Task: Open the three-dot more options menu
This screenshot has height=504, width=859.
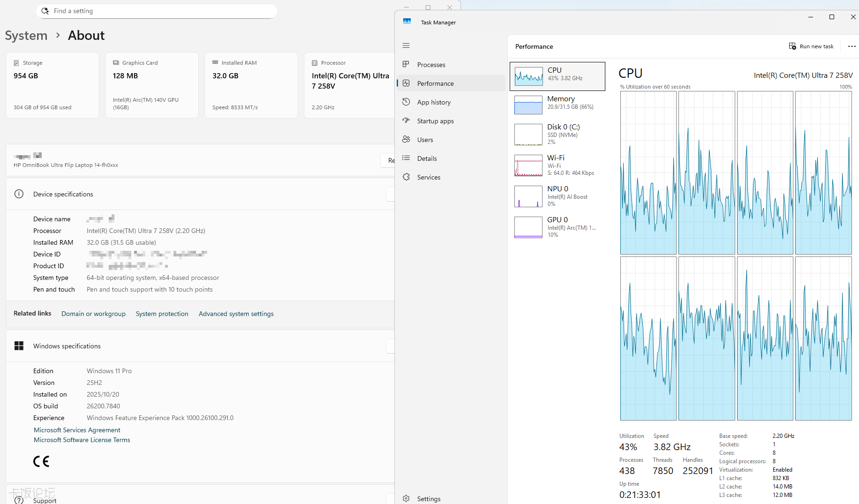Action: [x=851, y=46]
